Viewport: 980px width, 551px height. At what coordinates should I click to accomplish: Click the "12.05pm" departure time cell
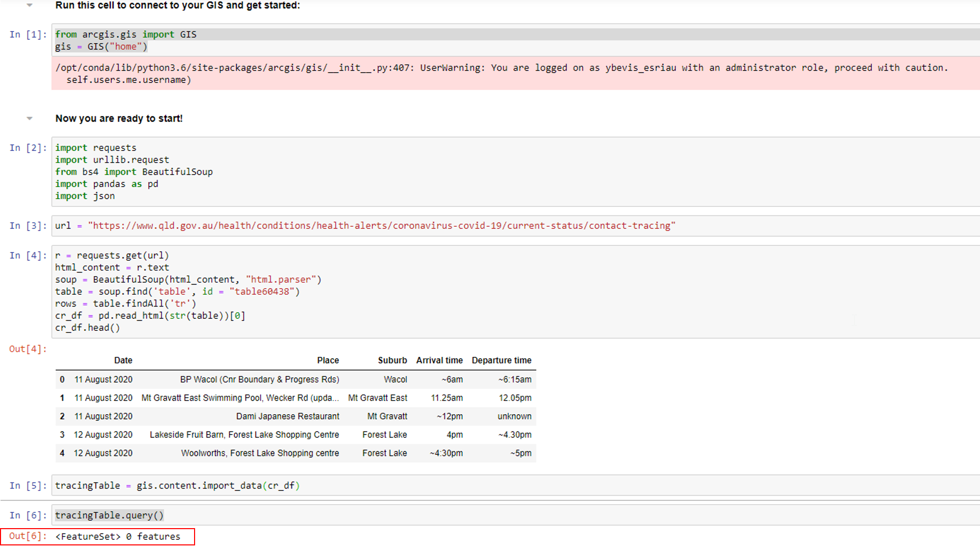tap(515, 398)
